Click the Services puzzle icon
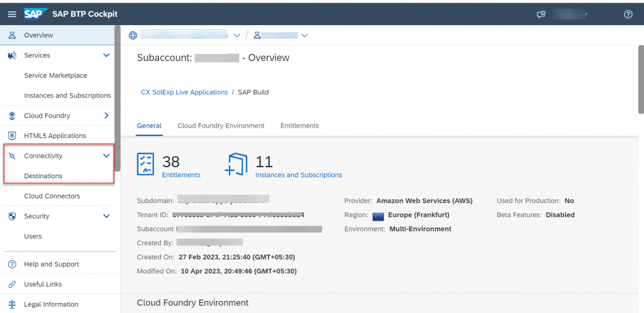This screenshot has width=644, height=313. tap(12, 55)
